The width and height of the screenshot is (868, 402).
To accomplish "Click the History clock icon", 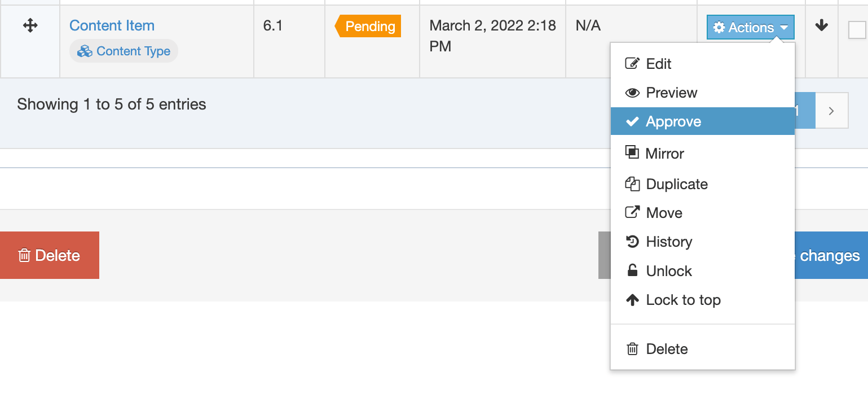I will coord(633,241).
